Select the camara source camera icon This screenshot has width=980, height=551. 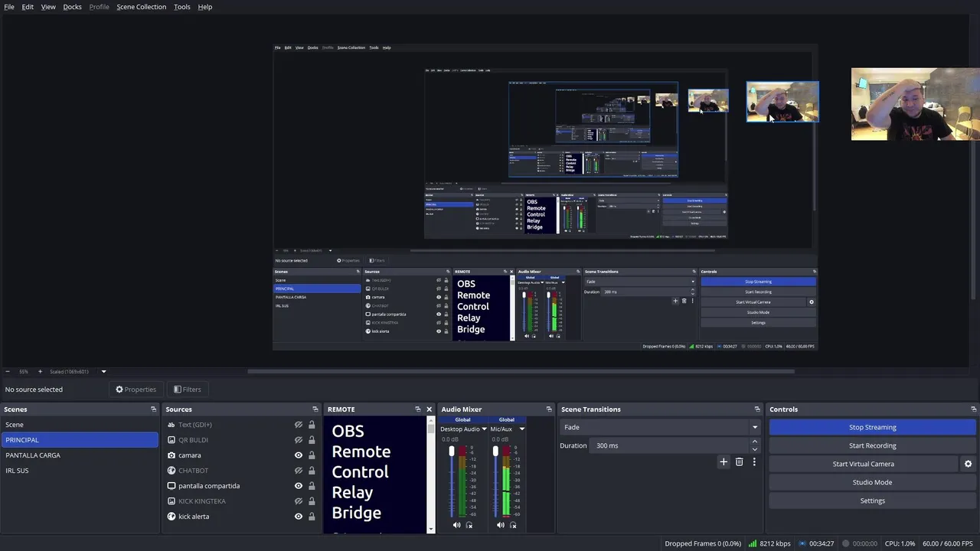(x=171, y=455)
